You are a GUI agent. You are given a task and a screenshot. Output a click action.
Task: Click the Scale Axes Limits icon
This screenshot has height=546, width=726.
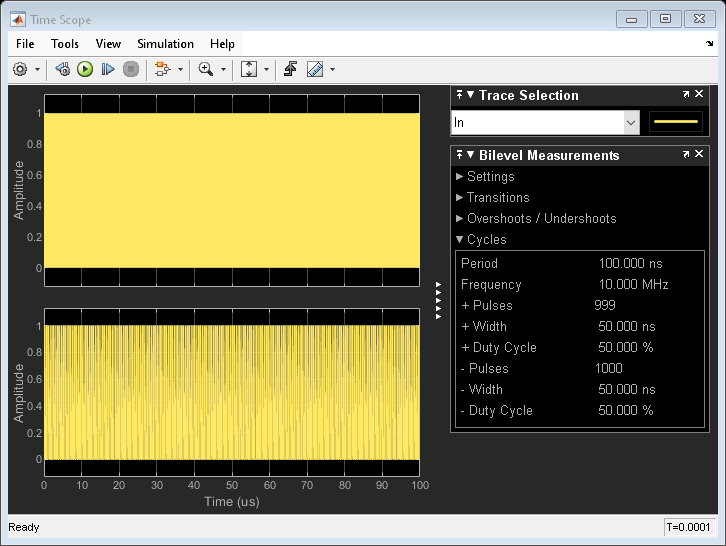249,69
